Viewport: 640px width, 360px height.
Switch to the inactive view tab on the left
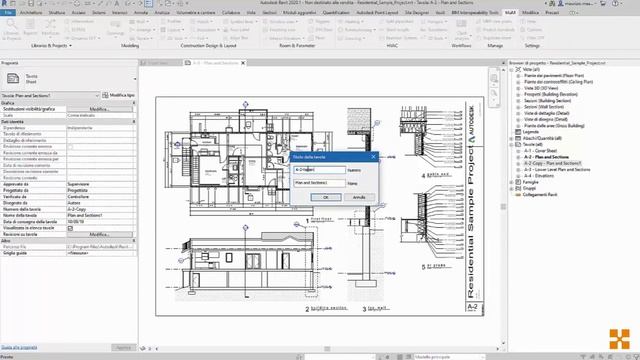pos(160,63)
